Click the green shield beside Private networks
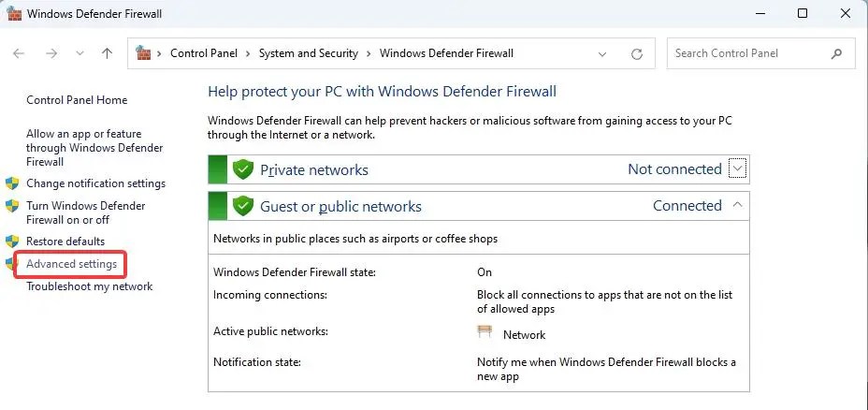 click(x=242, y=169)
